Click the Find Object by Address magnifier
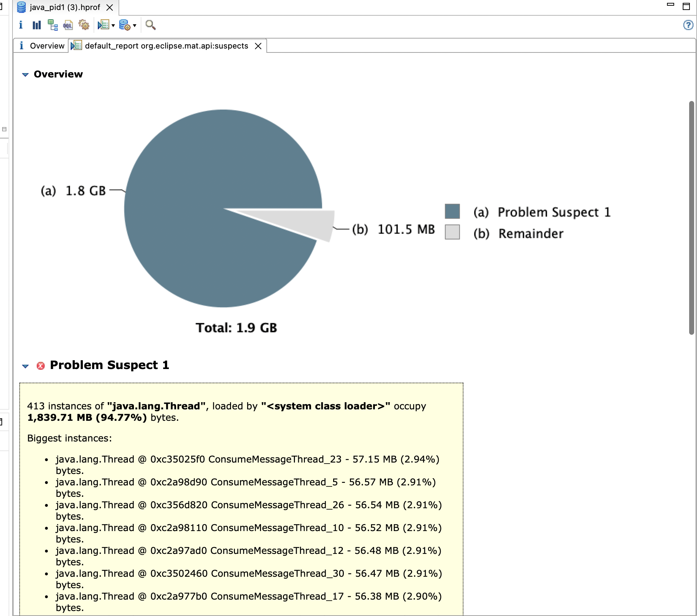The image size is (697, 616). click(x=150, y=25)
